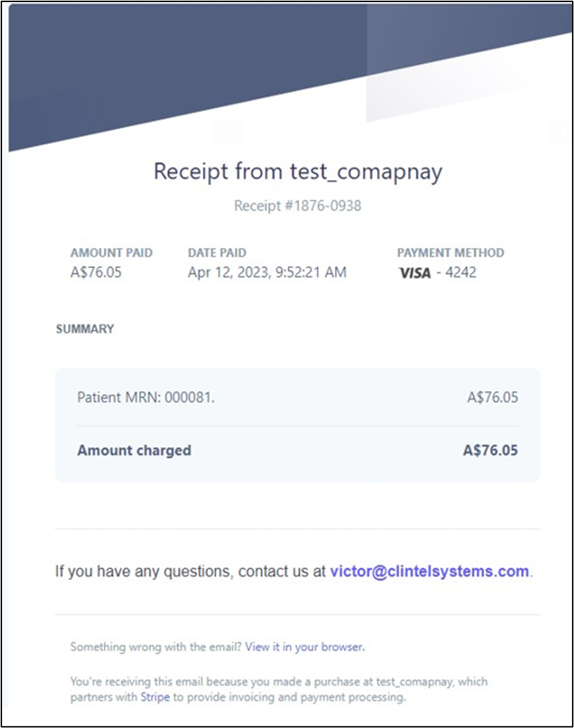
Task: Select the bold A$76.05 total charged
Action: click(x=491, y=450)
